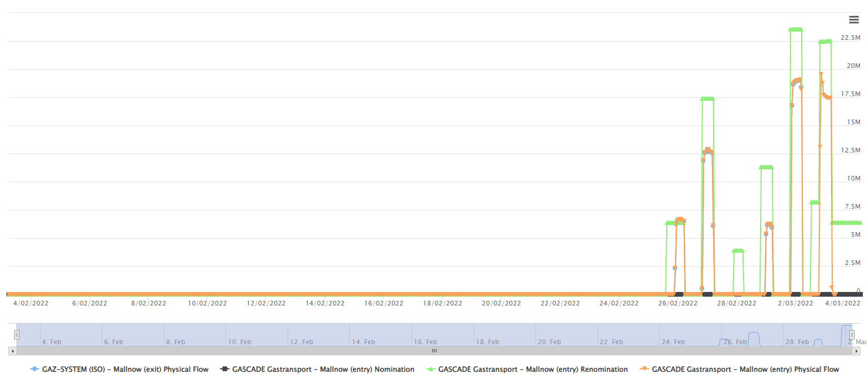Click the 7.5M y-axis label
Image resolution: width=868 pixels, height=377 pixels.
click(x=852, y=206)
